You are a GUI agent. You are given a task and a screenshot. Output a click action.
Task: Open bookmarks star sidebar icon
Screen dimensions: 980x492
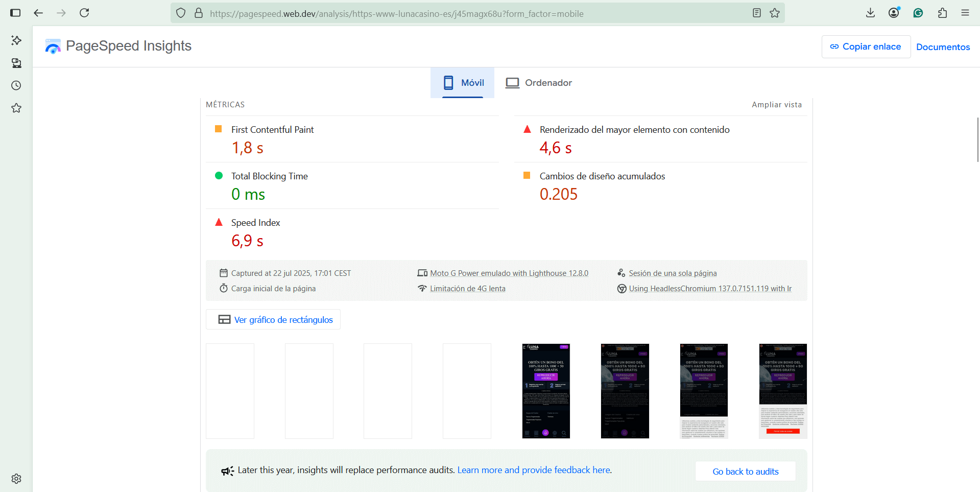tap(16, 108)
